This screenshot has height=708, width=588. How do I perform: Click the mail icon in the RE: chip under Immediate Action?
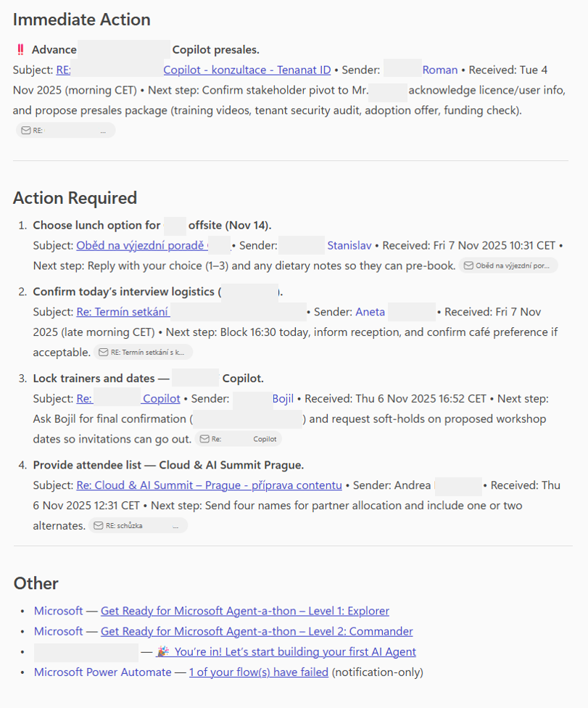(26, 131)
